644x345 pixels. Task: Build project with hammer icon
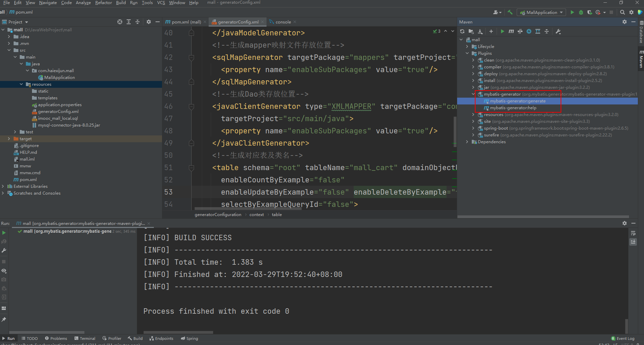pyautogui.click(x=510, y=12)
